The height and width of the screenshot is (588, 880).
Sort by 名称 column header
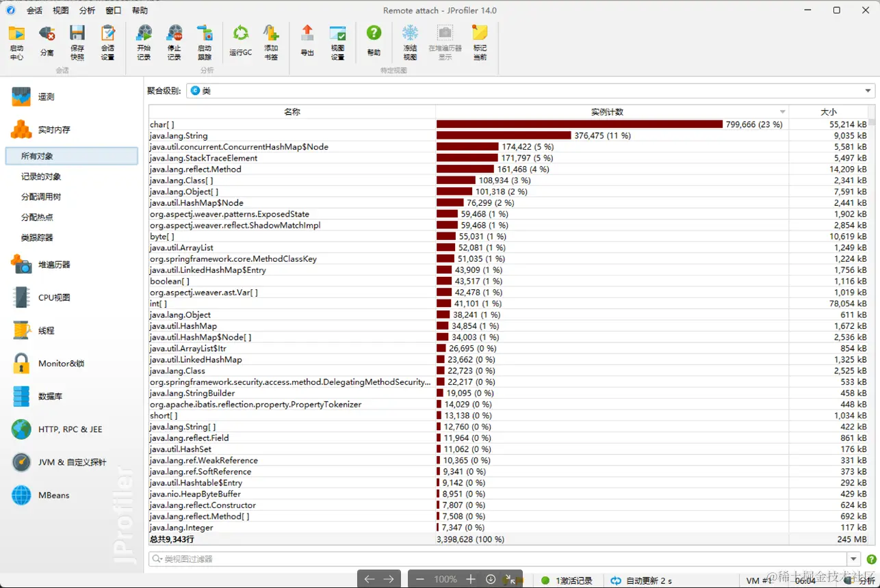(292, 111)
